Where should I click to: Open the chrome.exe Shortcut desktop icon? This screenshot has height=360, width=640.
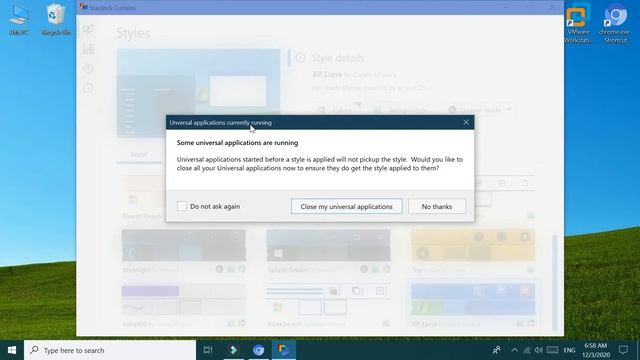point(615,24)
